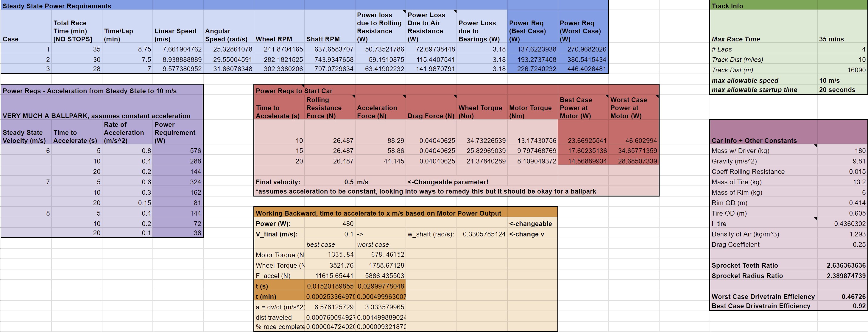
Task: Select shaft RPM value 797.0729634
Action: [330, 69]
